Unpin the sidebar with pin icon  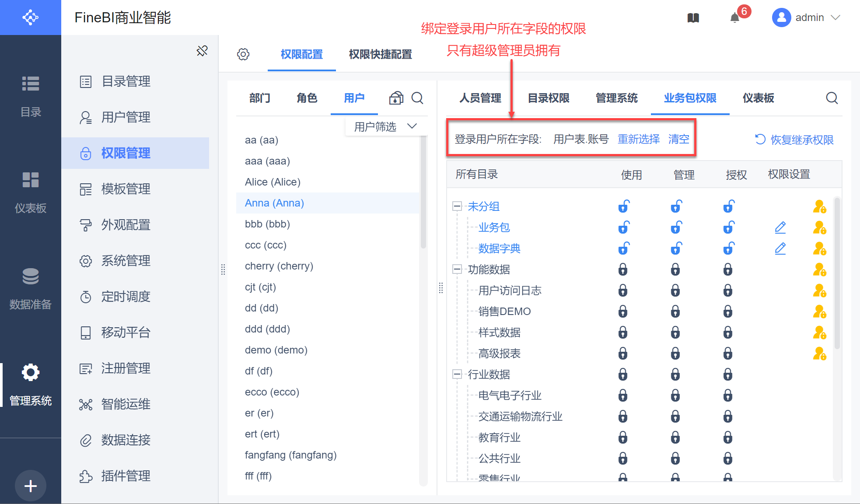pos(202,51)
